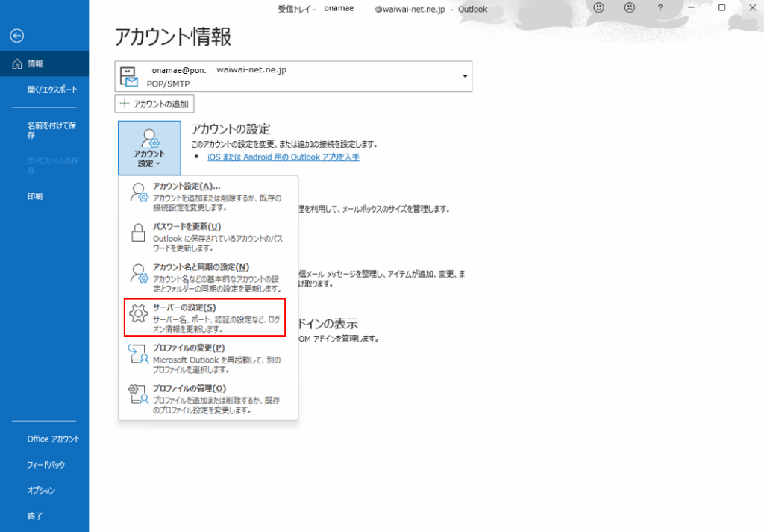Click the POP/SMTP account type text
Image resolution: width=764 pixels, height=532 pixels.
pyautogui.click(x=168, y=84)
